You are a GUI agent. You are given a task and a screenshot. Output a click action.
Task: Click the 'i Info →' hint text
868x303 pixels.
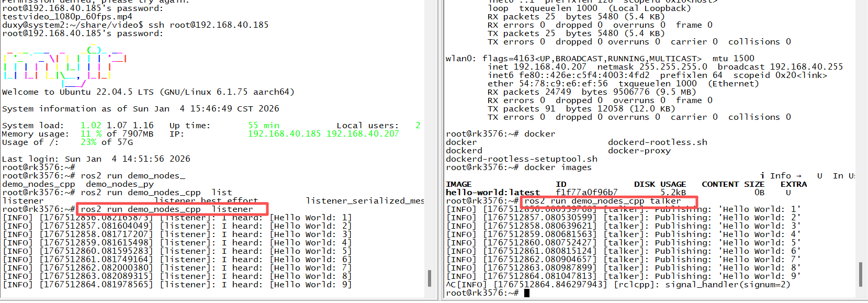tap(781, 176)
